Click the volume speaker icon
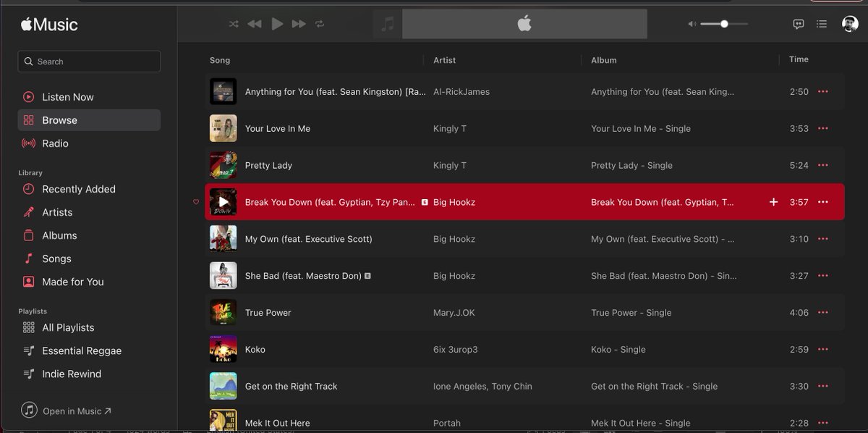This screenshot has height=433, width=868. (692, 24)
